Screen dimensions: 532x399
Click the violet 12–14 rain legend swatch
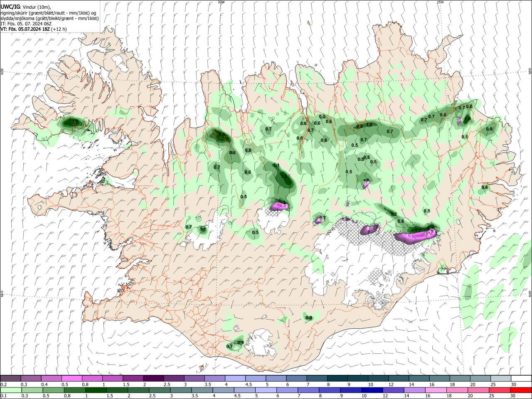pyautogui.click(x=394, y=390)
